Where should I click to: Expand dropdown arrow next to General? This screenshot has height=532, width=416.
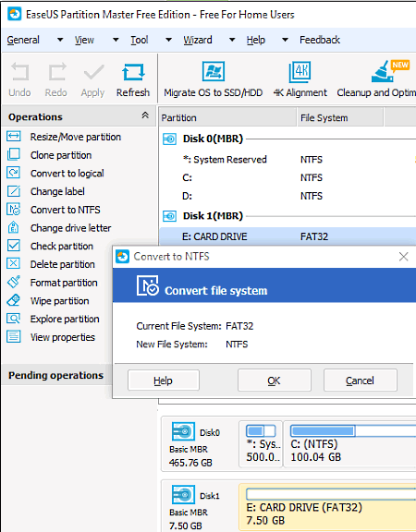point(60,40)
